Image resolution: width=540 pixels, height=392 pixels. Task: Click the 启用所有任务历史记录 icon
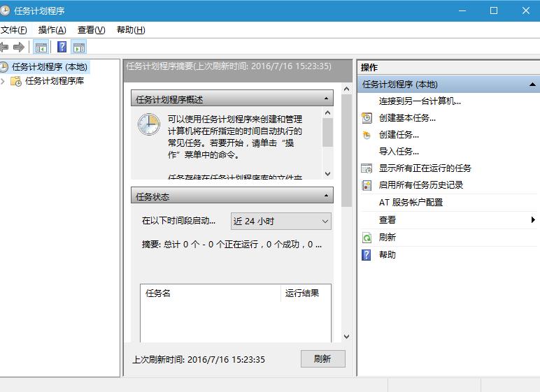tap(367, 185)
